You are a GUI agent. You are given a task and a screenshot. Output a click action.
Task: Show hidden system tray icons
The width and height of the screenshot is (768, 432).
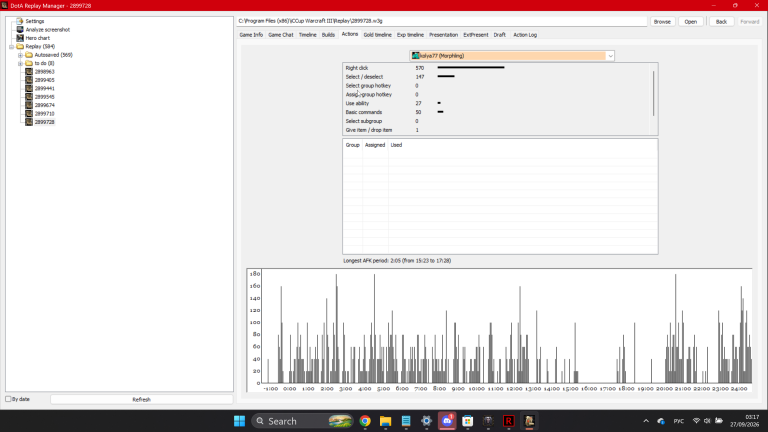point(646,421)
